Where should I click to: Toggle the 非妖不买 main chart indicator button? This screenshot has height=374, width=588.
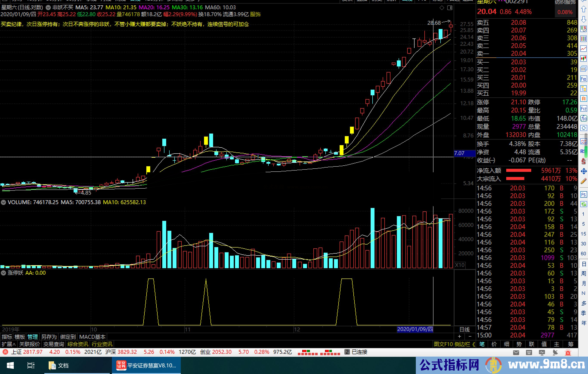[x=48, y=8]
